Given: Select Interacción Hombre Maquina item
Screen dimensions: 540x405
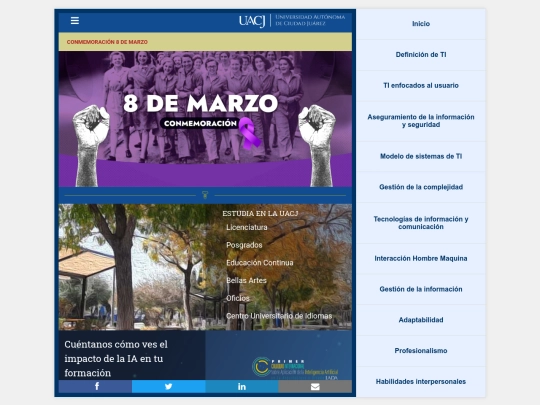Looking at the screenshot, I should (x=421, y=258).
